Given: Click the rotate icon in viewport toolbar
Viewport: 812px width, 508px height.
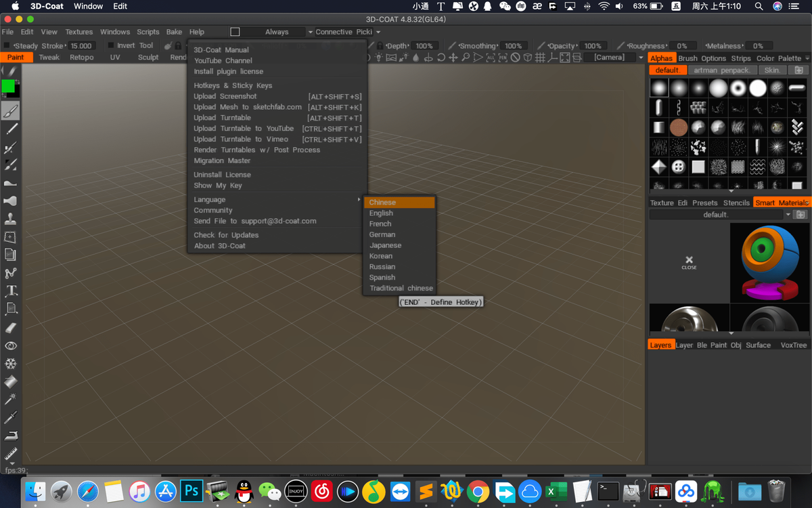Looking at the screenshot, I should [x=441, y=58].
